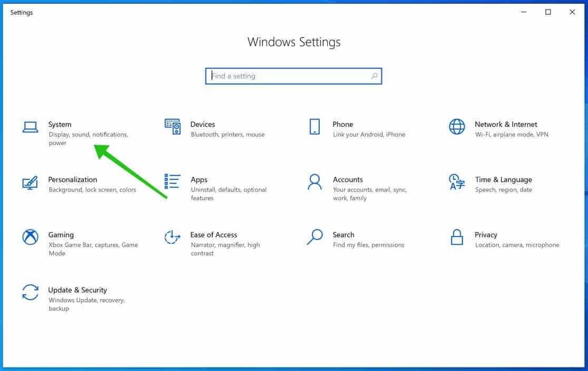The image size is (588, 371).
Task: Open the Personalization title
Action: coord(72,179)
